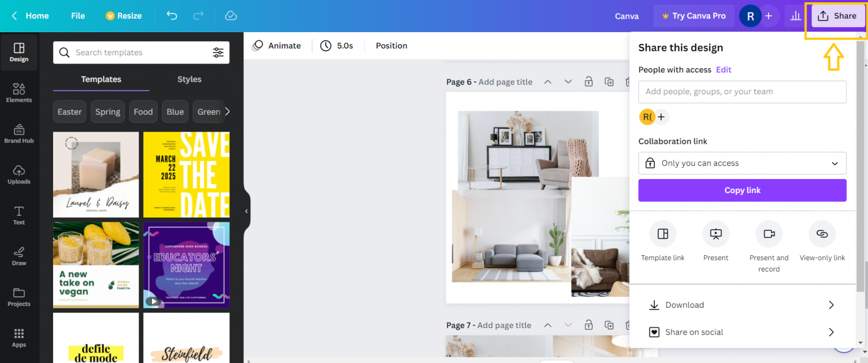Click the Template link icon
Image resolution: width=868 pixels, height=363 pixels.
pos(663,234)
